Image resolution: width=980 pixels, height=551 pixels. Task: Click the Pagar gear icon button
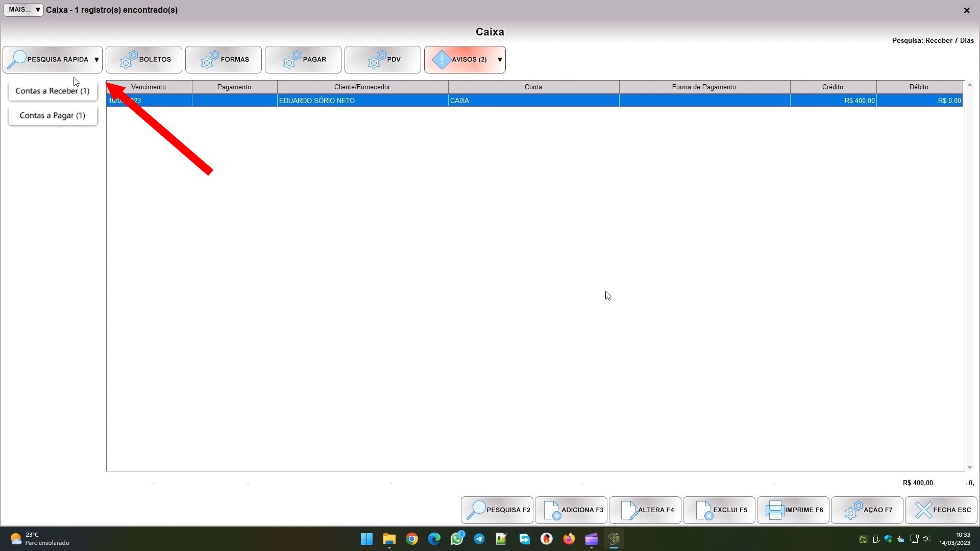(x=303, y=60)
